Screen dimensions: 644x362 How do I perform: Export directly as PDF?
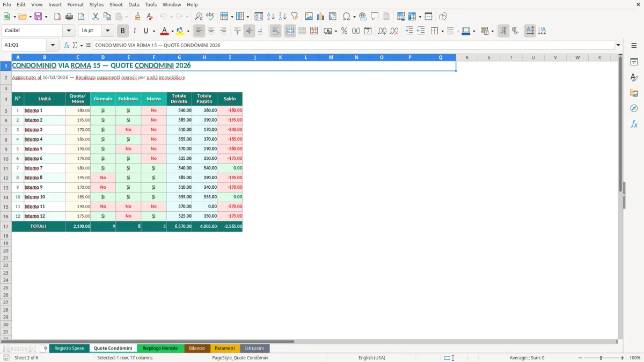click(x=57, y=17)
